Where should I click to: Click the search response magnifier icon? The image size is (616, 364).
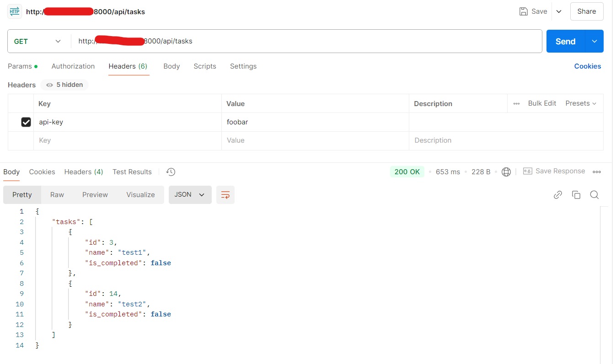pyautogui.click(x=595, y=195)
